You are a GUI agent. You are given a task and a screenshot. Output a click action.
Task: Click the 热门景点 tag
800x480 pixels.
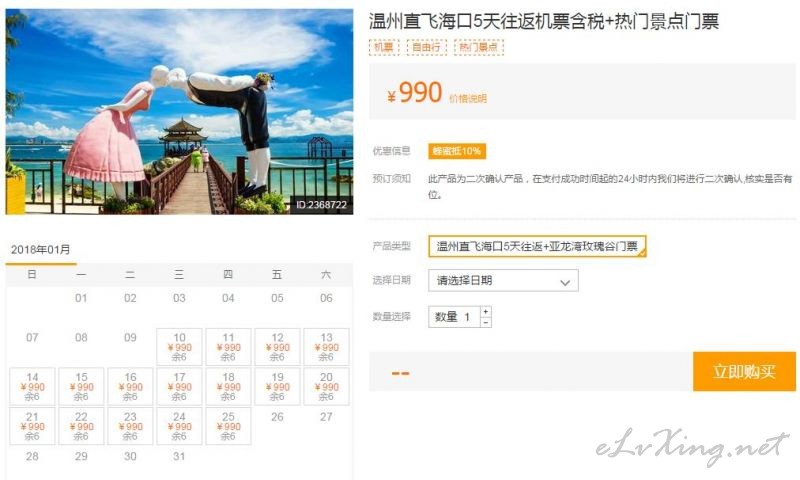click(x=479, y=47)
